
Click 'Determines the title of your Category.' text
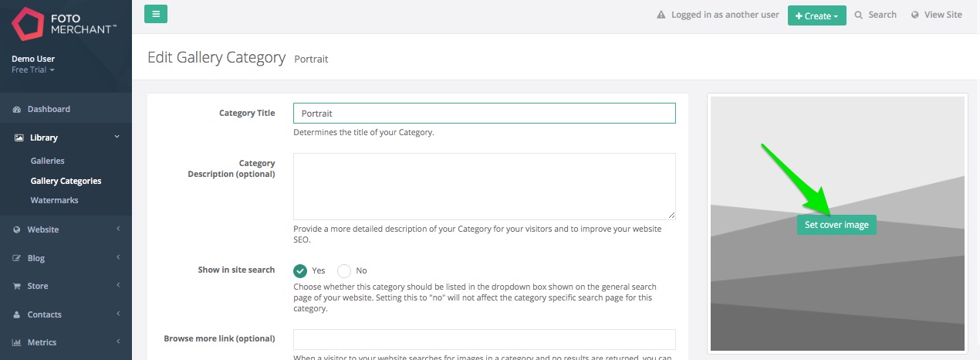click(x=363, y=132)
